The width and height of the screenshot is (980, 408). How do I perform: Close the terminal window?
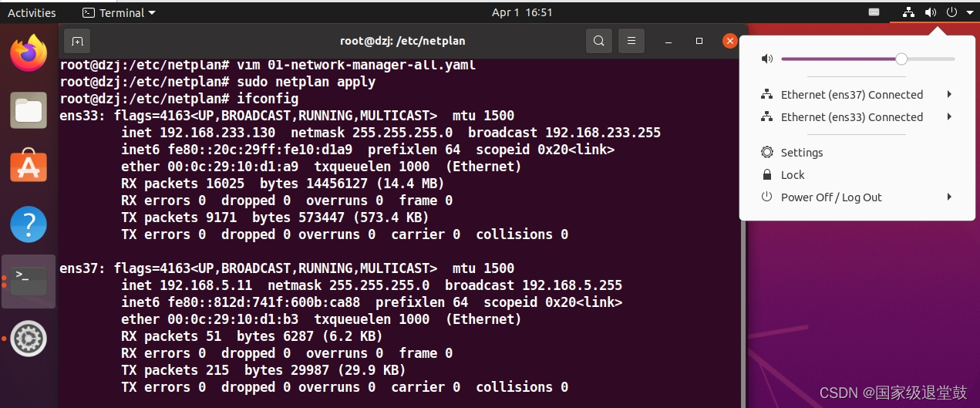(x=730, y=41)
